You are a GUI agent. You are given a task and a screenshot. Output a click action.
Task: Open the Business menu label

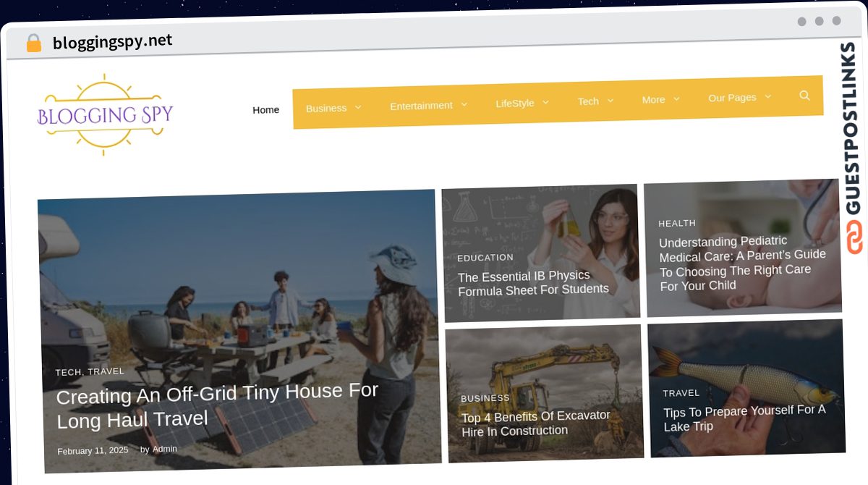click(x=326, y=108)
